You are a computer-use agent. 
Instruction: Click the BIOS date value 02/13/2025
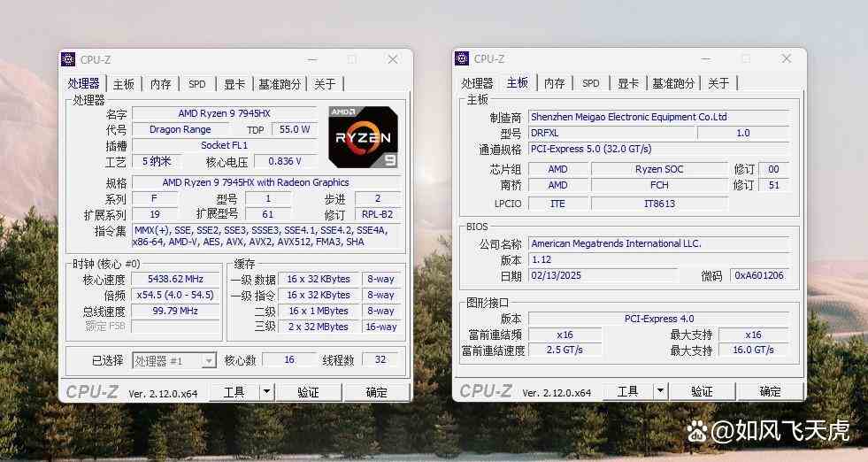[603, 275]
